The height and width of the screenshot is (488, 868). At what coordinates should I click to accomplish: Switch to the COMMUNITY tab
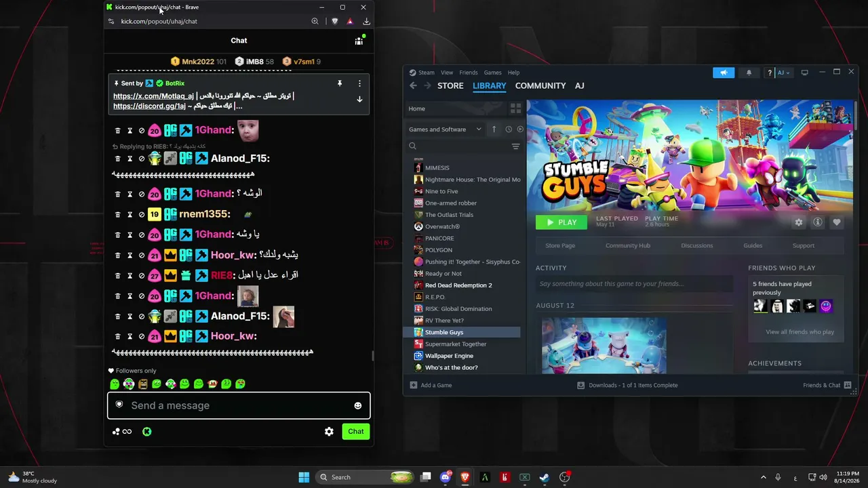(540, 86)
